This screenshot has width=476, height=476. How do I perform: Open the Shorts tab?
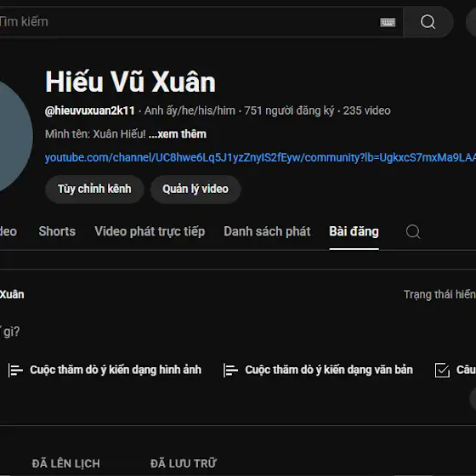[57, 231]
